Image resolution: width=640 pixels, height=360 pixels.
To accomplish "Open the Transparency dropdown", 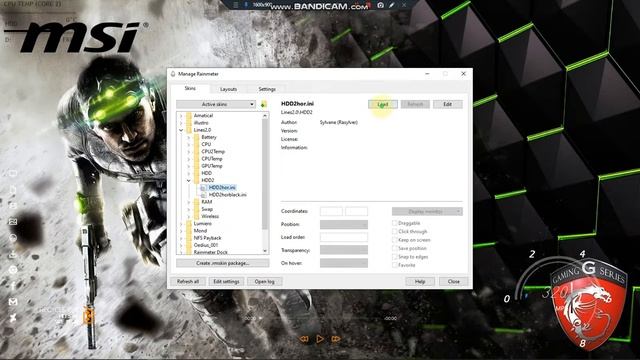I will point(344,250).
